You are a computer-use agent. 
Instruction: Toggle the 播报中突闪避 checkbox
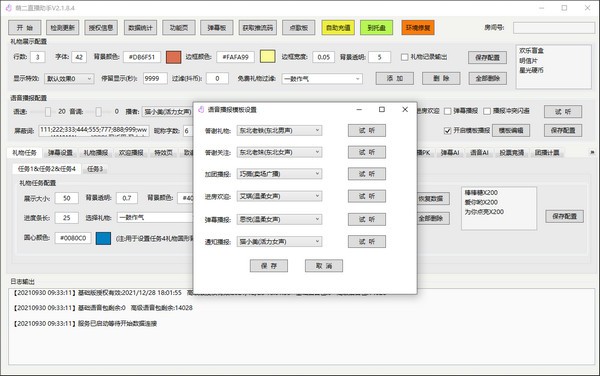coord(487,111)
